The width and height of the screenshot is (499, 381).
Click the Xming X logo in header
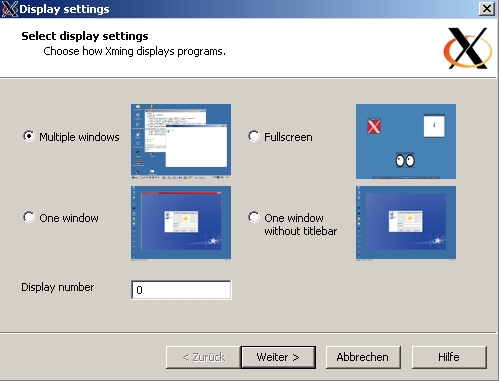[x=468, y=48]
